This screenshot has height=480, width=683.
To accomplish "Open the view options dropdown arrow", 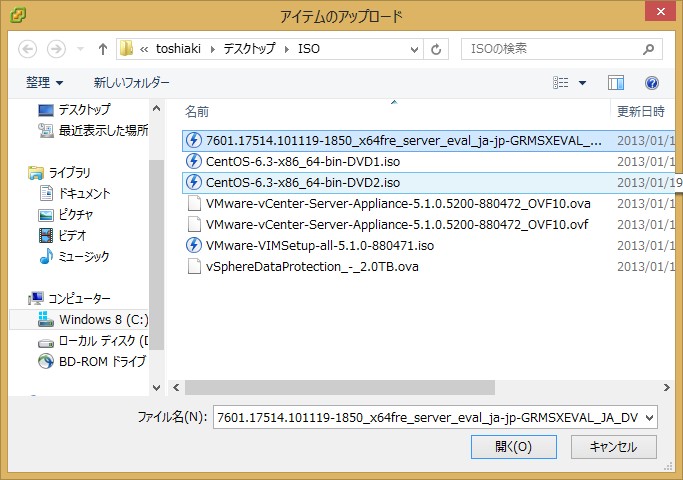I will tap(582, 83).
